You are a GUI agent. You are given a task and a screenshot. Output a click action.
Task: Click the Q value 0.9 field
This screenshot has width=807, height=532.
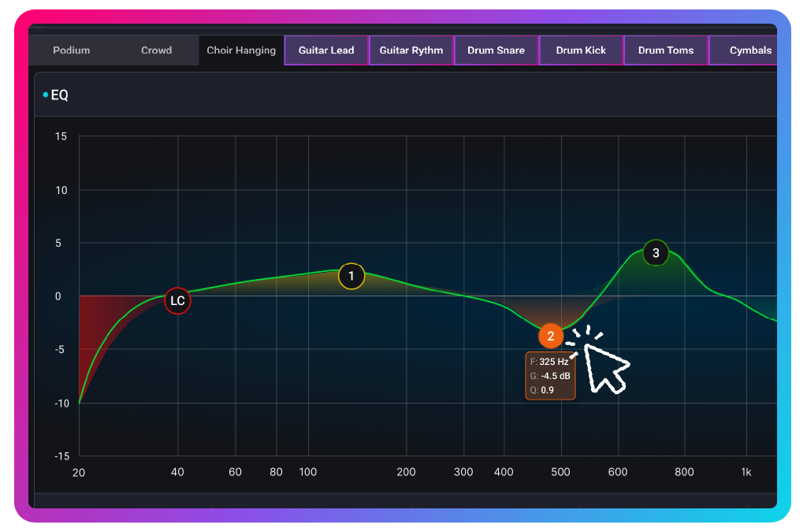pos(546,390)
